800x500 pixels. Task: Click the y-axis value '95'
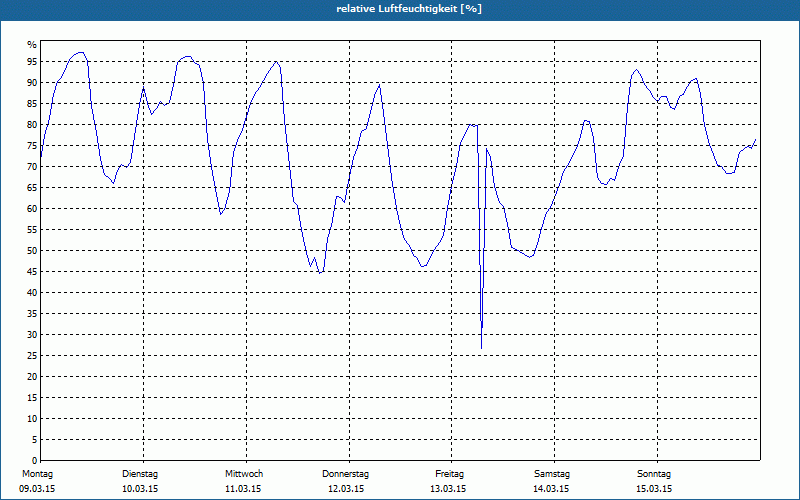pos(32,62)
